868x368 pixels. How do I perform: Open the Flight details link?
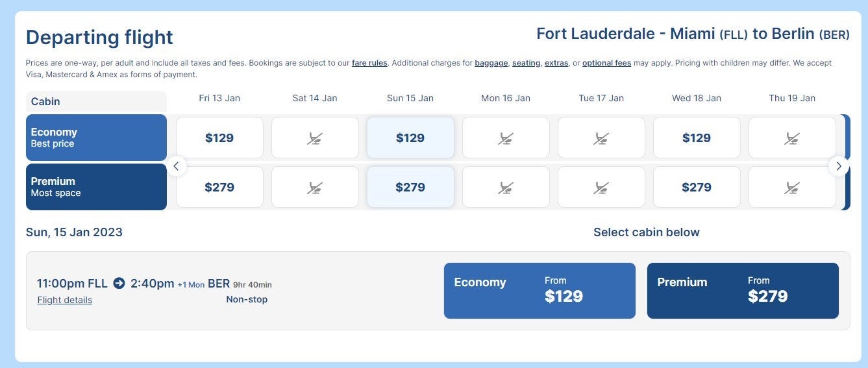tap(65, 300)
